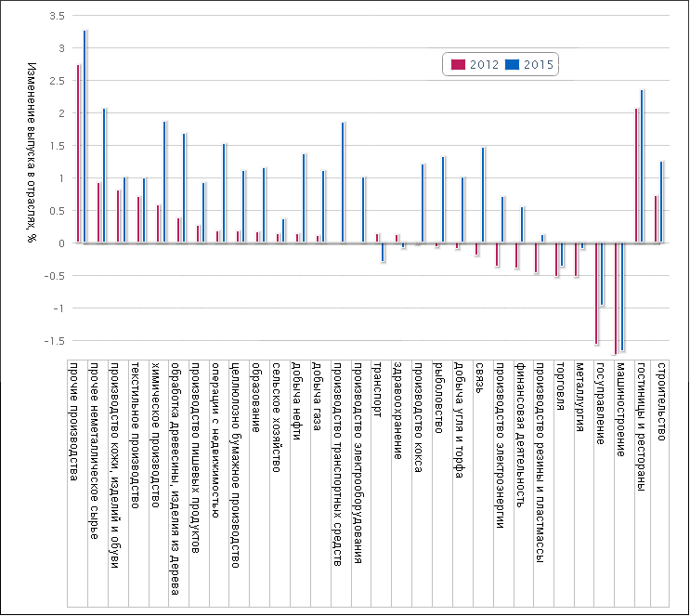Click the 2015 legend label

pos(539,65)
